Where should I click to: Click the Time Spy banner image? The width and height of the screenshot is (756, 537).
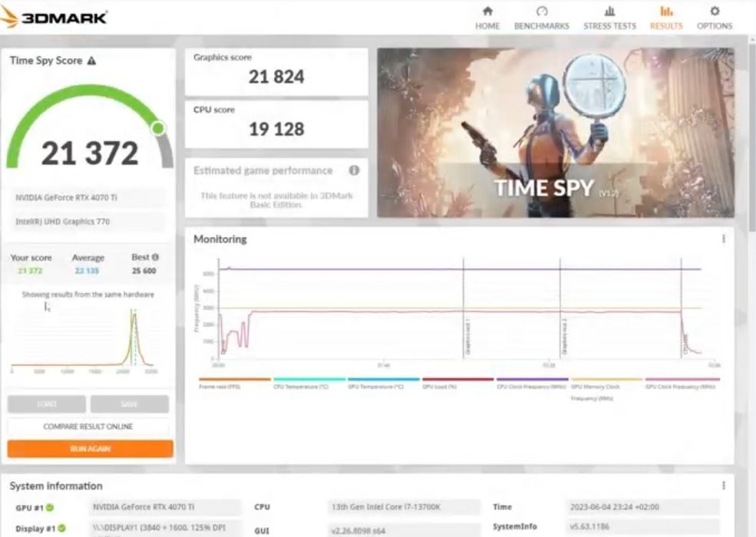(556, 133)
